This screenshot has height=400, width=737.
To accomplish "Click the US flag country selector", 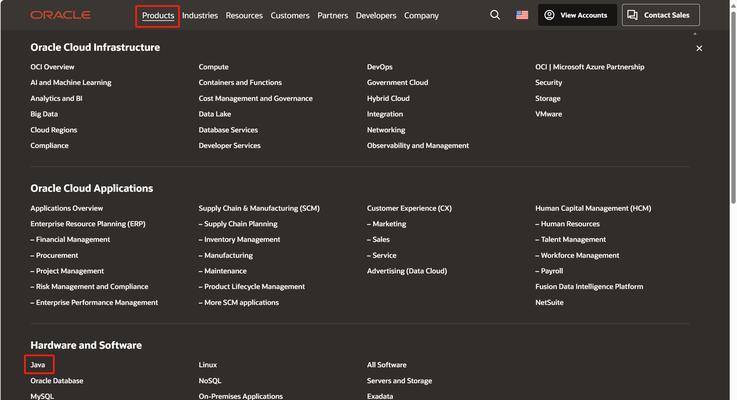I will pyautogui.click(x=522, y=15).
